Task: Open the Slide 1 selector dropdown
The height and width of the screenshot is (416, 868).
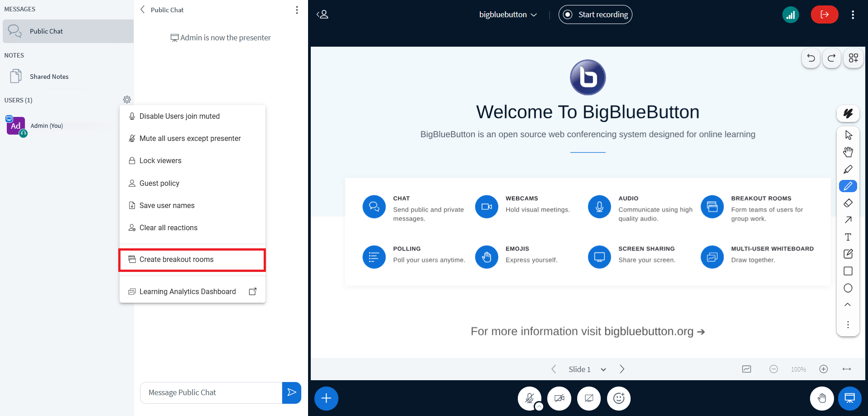Action: (x=587, y=369)
